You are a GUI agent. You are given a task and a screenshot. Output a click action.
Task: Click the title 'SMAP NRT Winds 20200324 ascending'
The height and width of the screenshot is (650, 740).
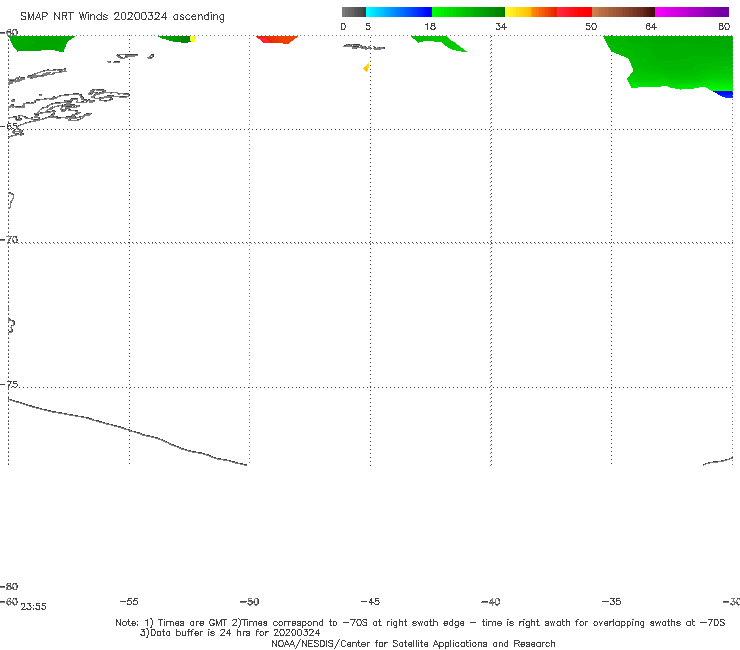click(x=122, y=17)
